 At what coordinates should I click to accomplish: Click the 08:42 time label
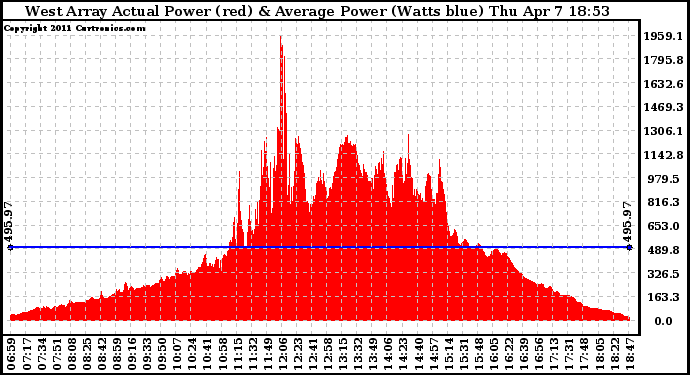[102, 354]
